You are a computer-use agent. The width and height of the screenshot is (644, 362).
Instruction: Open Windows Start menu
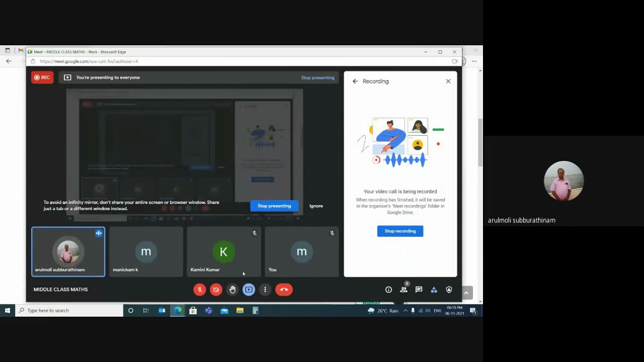[7, 311]
